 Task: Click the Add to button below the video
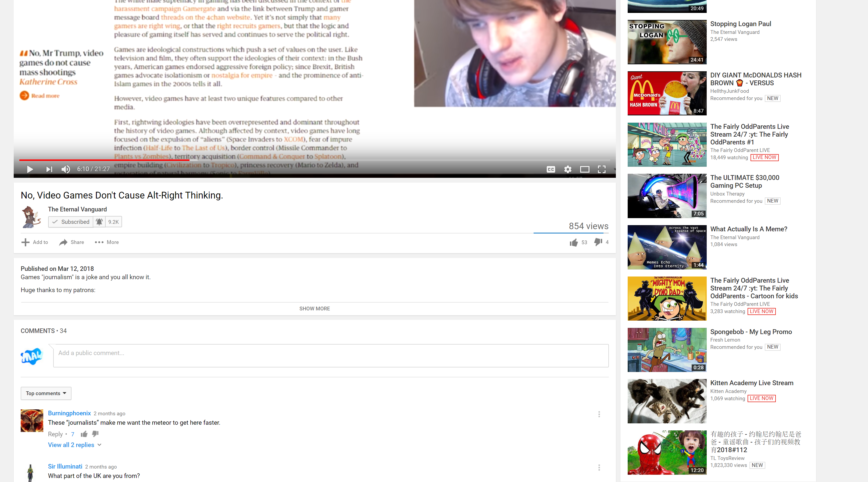click(35, 242)
